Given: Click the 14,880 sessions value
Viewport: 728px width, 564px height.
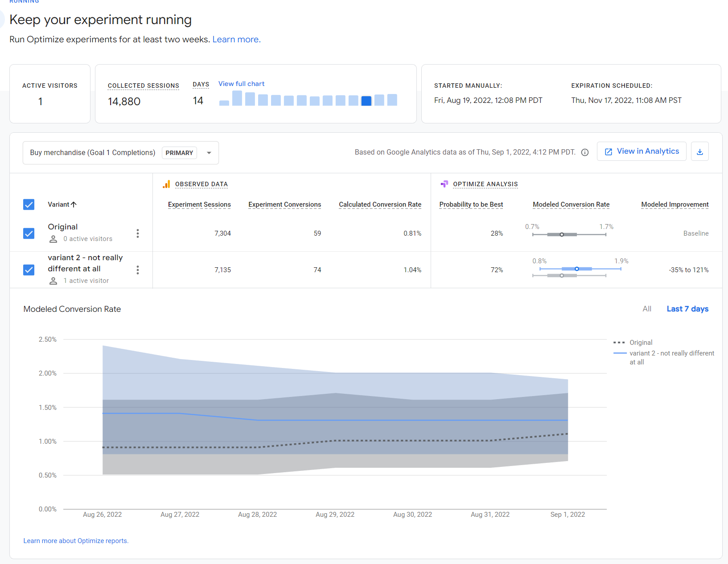Looking at the screenshot, I should click(x=124, y=102).
